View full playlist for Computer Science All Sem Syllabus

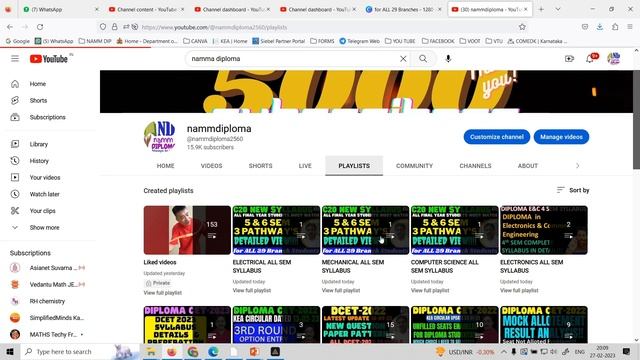pyautogui.click(x=430, y=290)
